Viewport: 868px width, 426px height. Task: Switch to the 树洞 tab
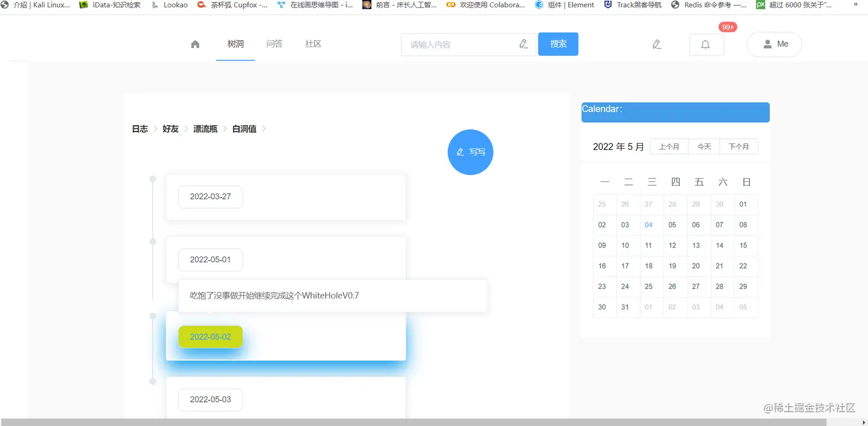pos(235,44)
